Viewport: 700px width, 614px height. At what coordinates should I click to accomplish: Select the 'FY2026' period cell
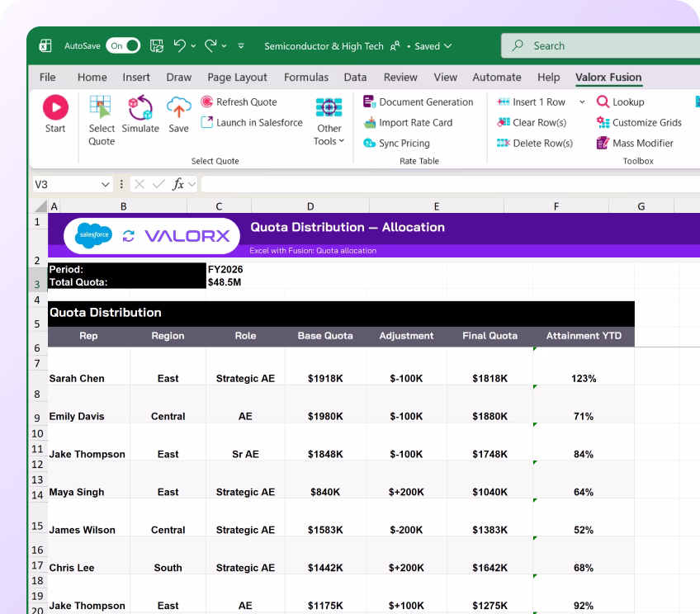click(x=225, y=270)
